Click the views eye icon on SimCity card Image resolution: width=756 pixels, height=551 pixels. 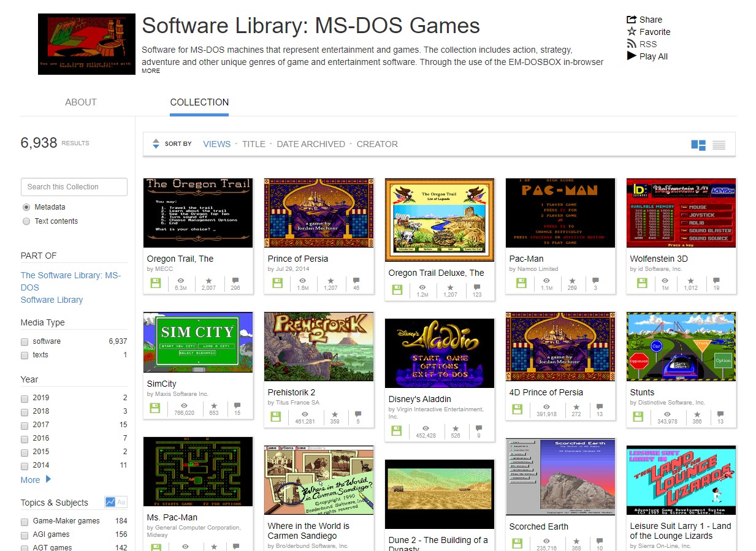tap(184, 405)
